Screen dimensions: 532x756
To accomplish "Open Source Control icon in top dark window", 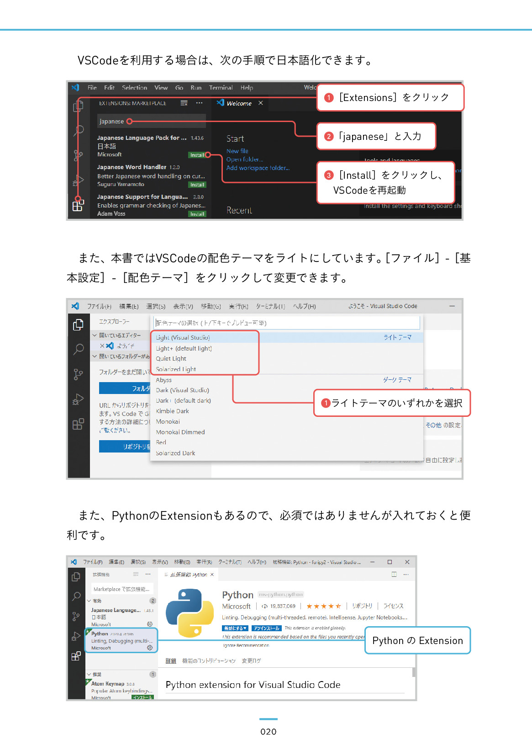I will [x=78, y=156].
